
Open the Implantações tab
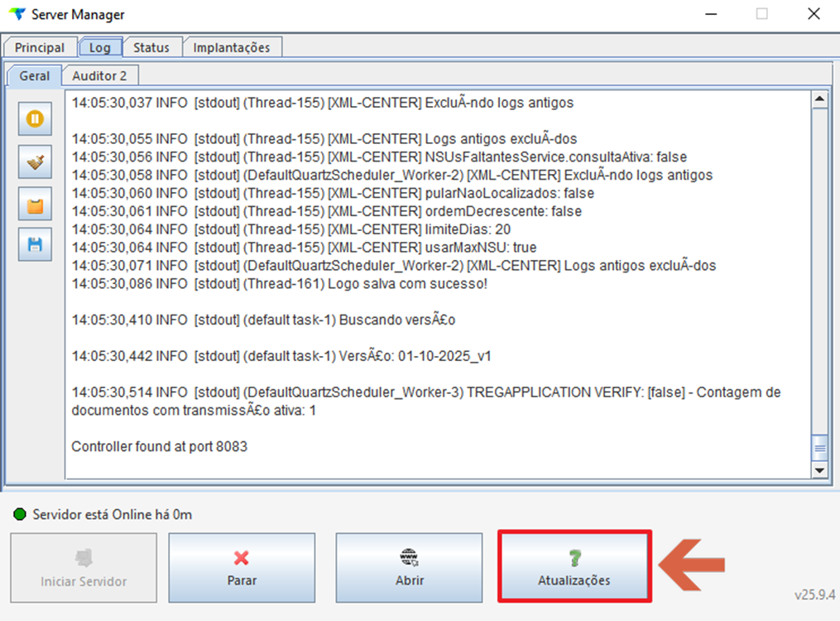pyautogui.click(x=232, y=47)
